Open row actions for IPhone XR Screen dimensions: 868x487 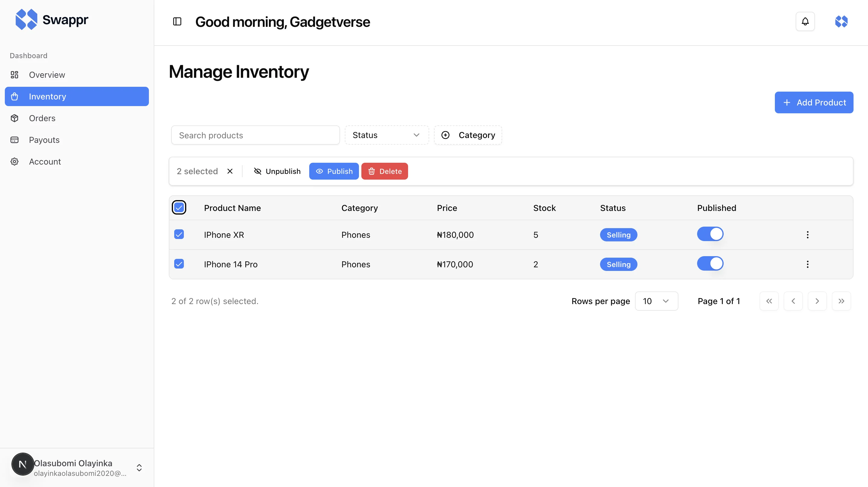807,234
